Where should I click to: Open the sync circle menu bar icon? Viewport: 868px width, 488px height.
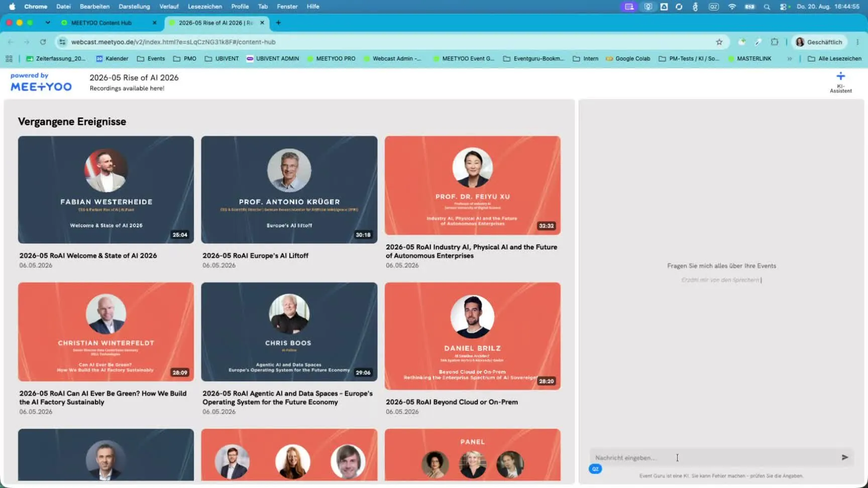679,7
